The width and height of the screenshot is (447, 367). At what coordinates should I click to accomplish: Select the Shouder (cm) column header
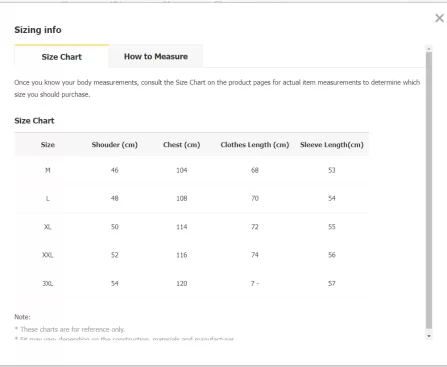[x=115, y=145]
